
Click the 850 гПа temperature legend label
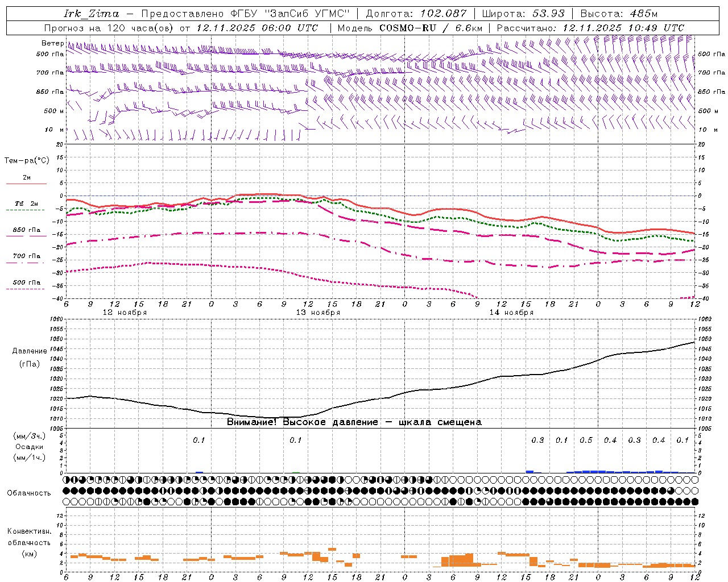tap(27, 230)
